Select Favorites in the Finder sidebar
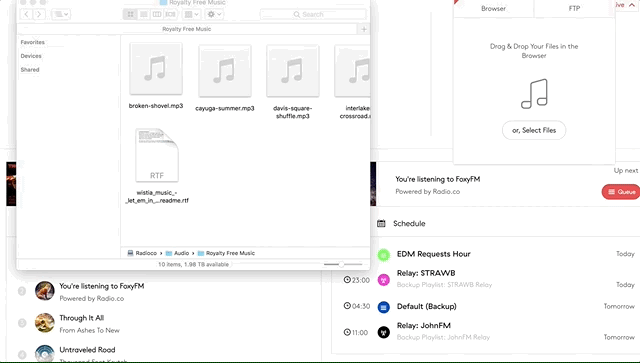Screen dimensions: 640x363 [x=33, y=42]
